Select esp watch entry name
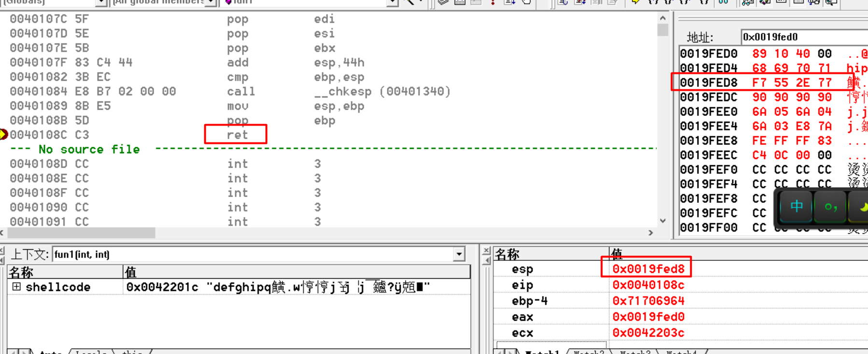This screenshot has height=354, width=868. [523, 269]
